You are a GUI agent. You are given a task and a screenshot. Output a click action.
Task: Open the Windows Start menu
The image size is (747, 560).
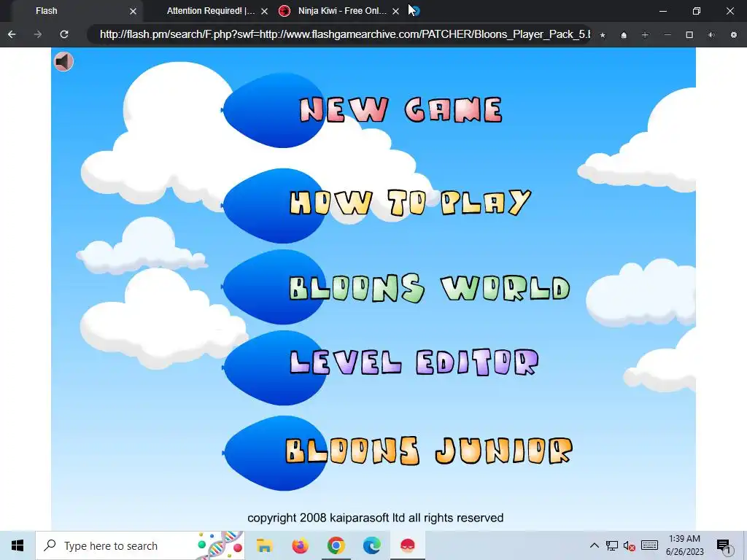(18, 545)
